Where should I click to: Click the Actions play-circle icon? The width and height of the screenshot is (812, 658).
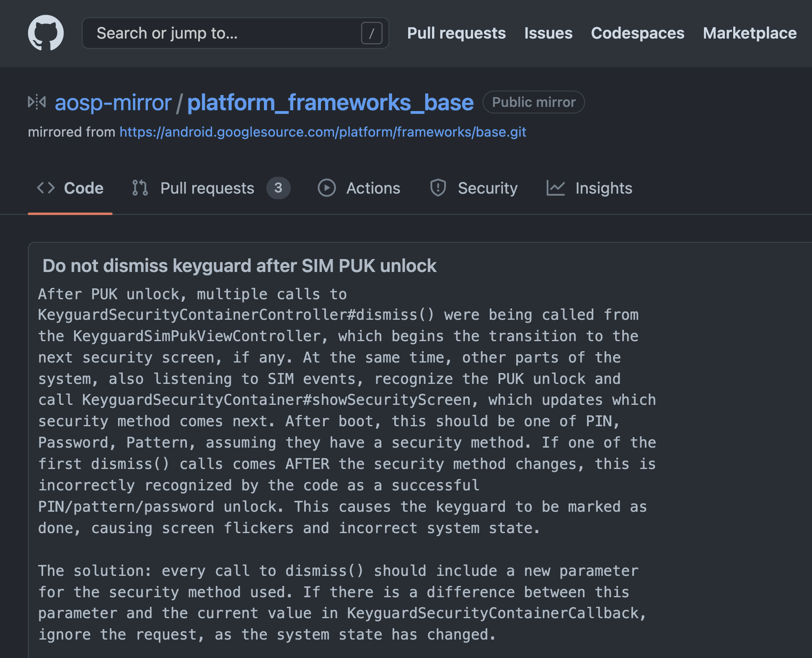click(327, 188)
